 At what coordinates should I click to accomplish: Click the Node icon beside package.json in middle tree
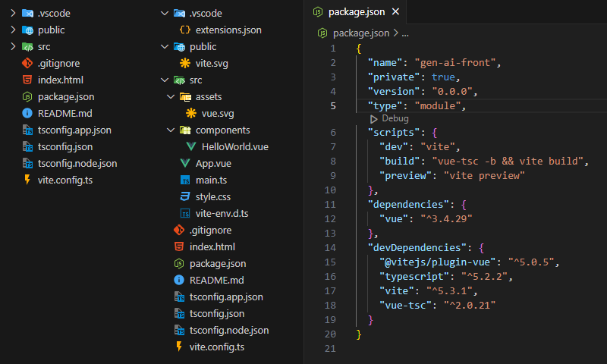coord(179,263)
